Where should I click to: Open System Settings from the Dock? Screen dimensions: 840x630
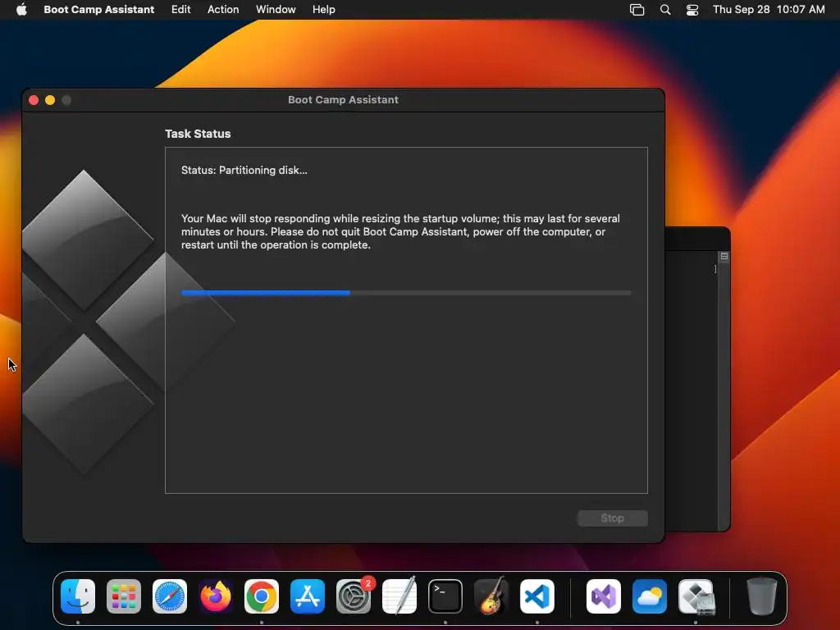pos(354,596)
